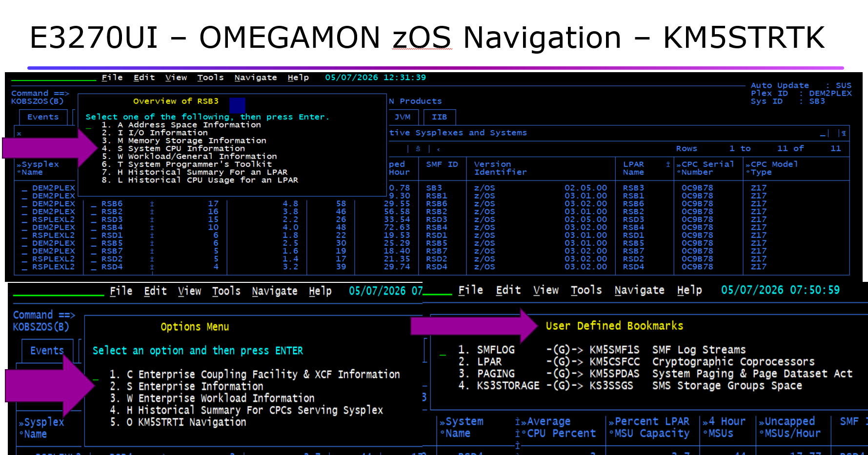Click the Command ==> input line in the top screen

click(40, 93)
